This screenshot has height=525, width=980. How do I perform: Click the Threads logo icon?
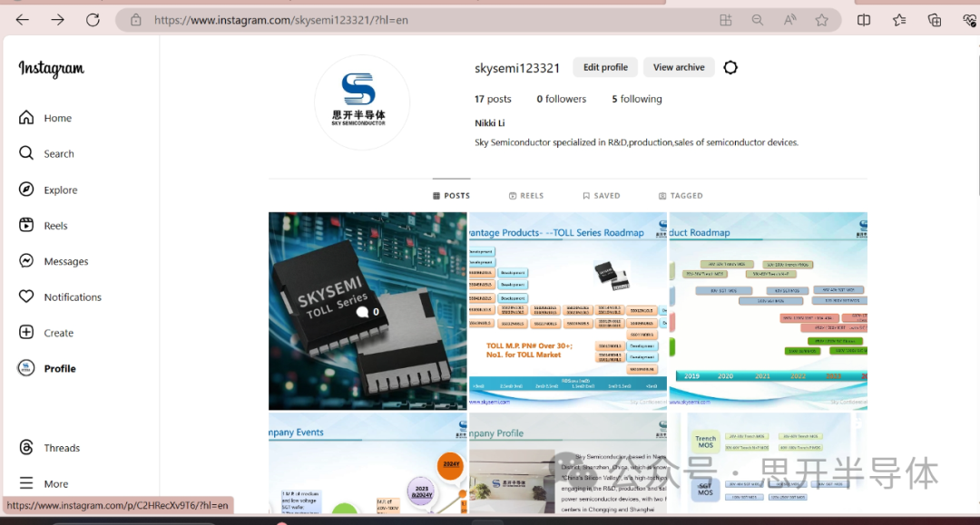point(26,447)
